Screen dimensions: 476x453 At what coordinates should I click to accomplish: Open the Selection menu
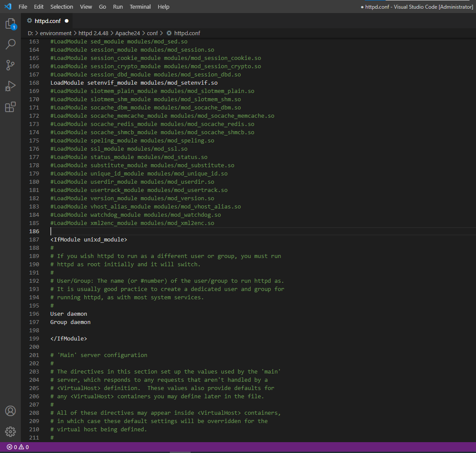point(62,7)
